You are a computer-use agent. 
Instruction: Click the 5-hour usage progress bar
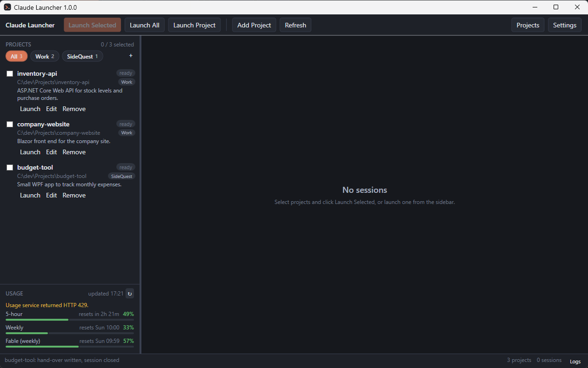pos(70,320)
